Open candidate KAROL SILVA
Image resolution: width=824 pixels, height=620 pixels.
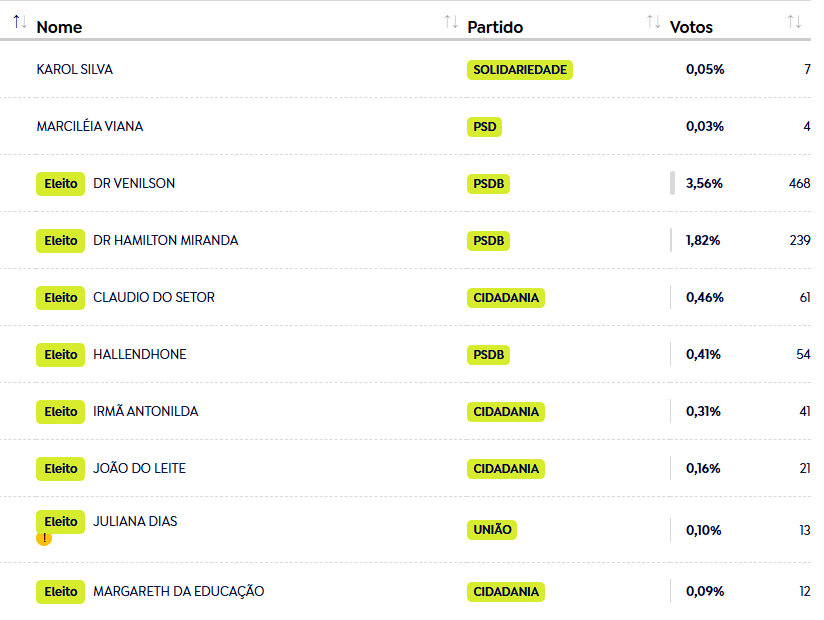click(75, 69)
